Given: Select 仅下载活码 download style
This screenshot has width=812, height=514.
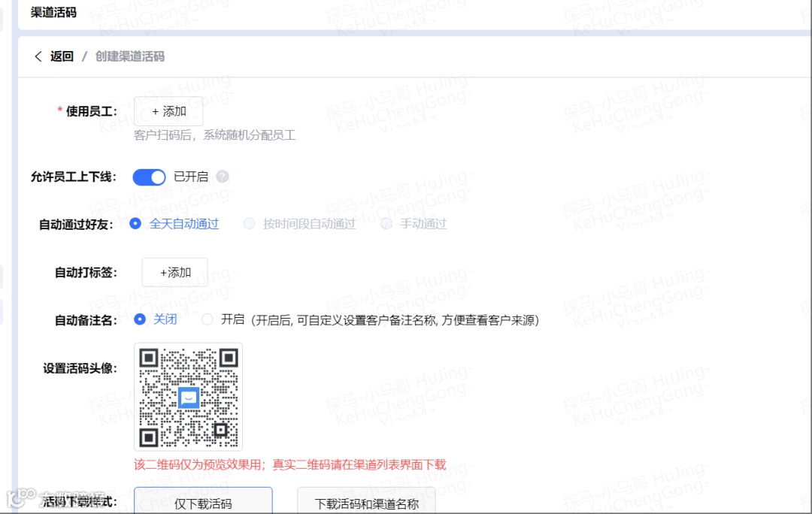Looking at the screenshot, I should [x=203, y=502].
